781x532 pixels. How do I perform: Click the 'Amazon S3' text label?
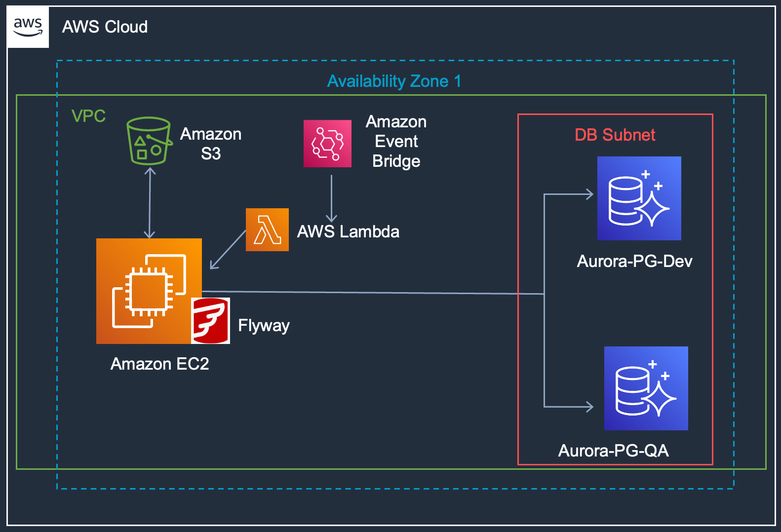211,144
